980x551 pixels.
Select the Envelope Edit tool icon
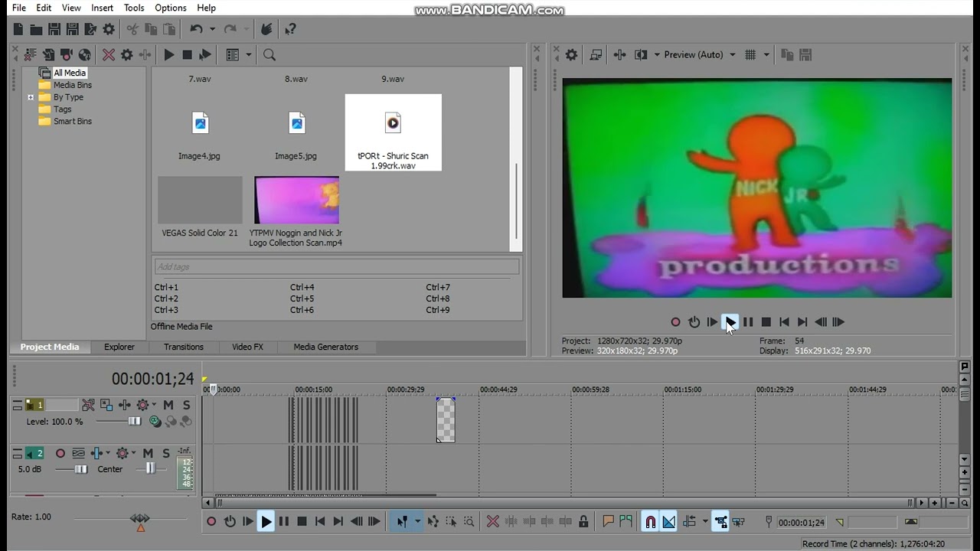433,522
